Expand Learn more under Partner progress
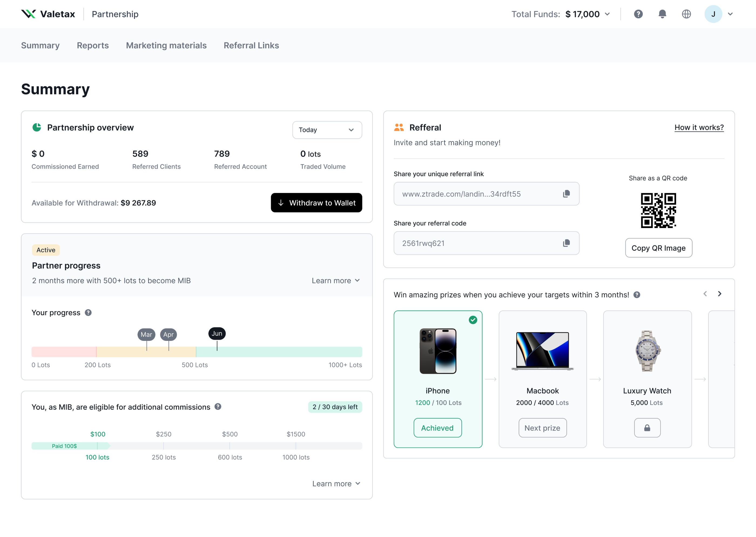Viewport: 756px width, 537px height. pyautogui.click(x=336, y=280)
